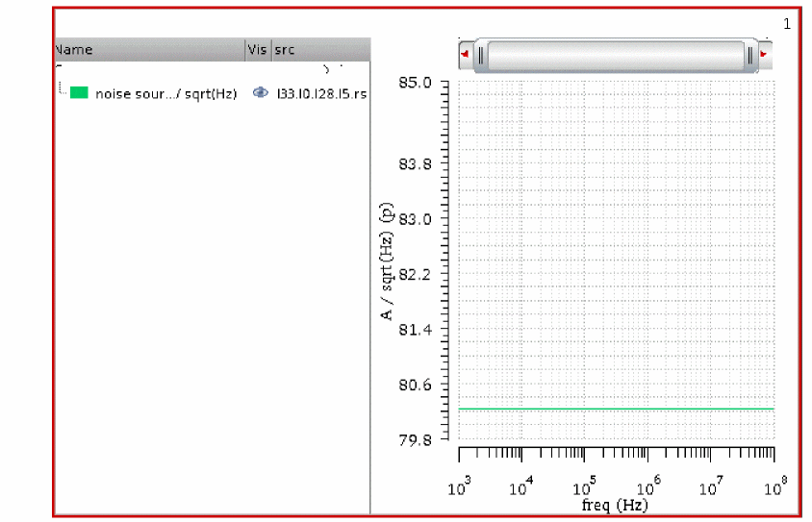Click the src column header
This screenshot has width=812, height=522.
(x=321, y=50)
